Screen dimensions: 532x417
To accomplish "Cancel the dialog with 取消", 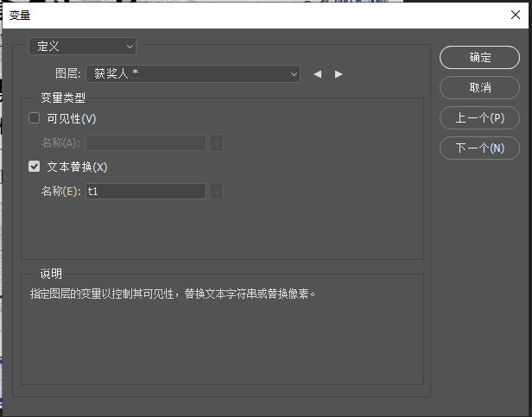I will point(479,87).
